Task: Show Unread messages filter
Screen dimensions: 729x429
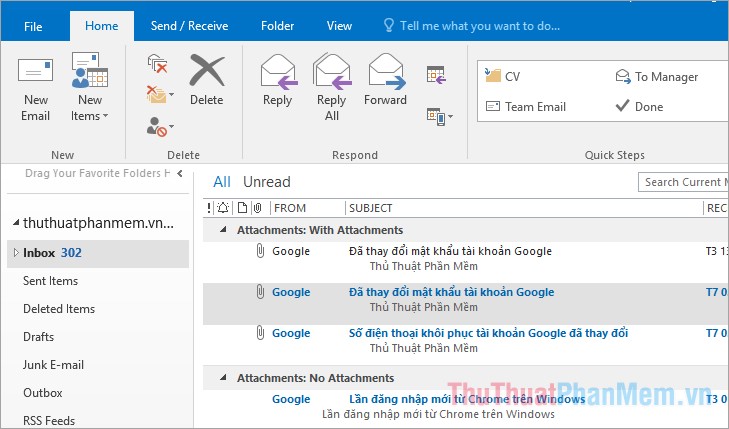Action: pyautogui.click(x=267, y=182)
